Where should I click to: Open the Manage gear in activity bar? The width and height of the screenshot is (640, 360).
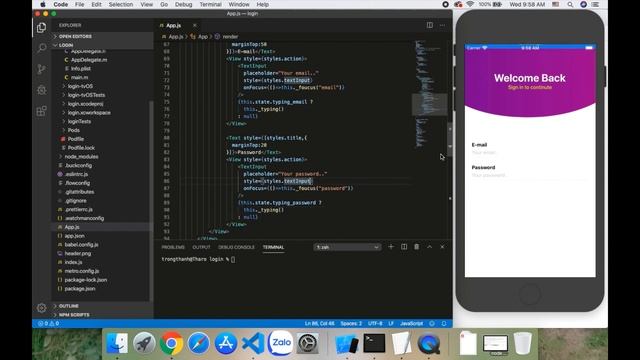[x=41, y=308]
